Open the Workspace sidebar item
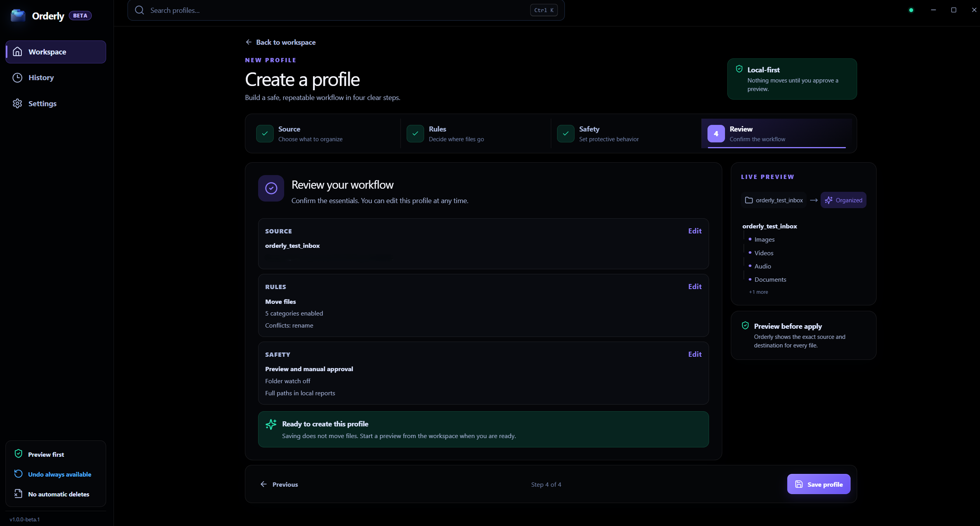The width and height of the screenshot is (980, 526). [x=56, y=52]
